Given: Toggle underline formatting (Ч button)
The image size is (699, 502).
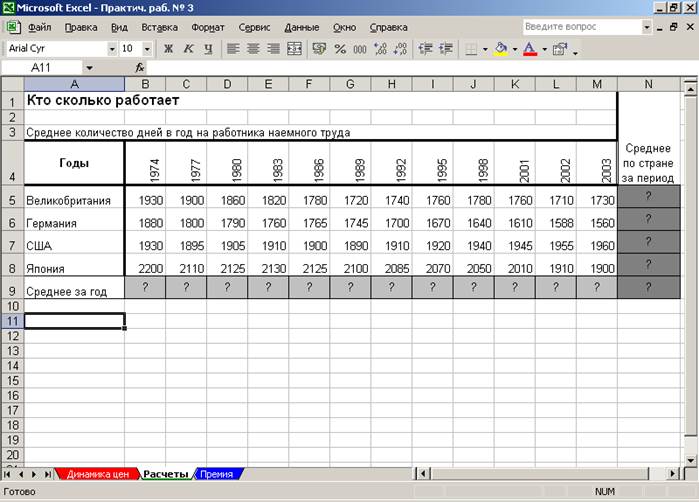Looking at the screenshot, I should (207, 48).
